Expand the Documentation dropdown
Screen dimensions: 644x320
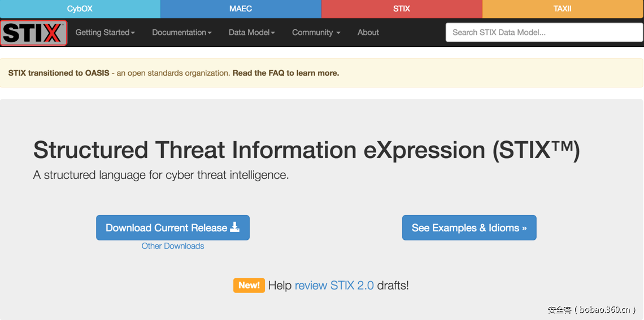[x=181, y=33]
